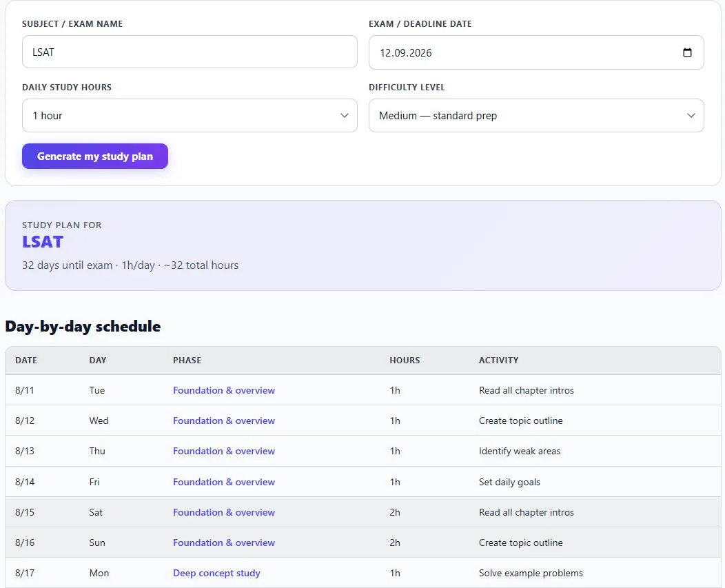Click 'Set daily goals' activity
The image size is (725, 588).
click(x=509, y=482)
